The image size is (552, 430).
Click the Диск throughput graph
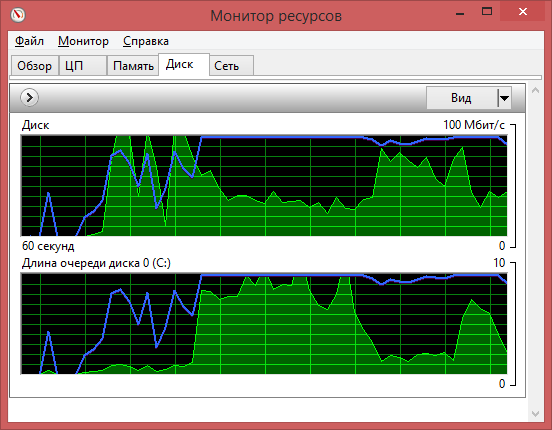coord(264,186)
